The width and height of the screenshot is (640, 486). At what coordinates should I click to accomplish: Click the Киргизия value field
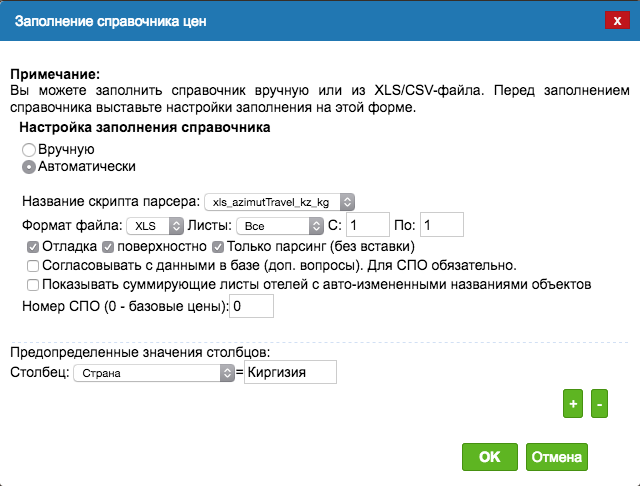(x=290, y=372)
